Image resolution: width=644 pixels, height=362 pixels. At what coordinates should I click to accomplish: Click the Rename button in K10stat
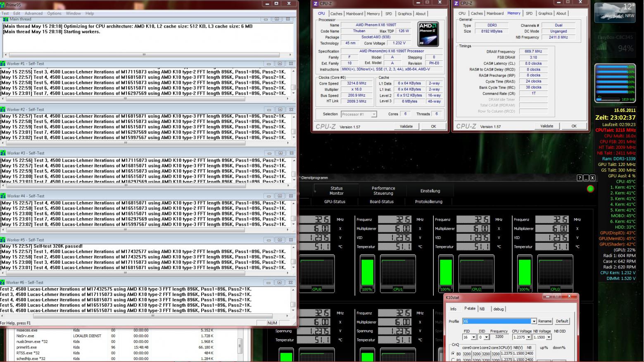point(544,321)
